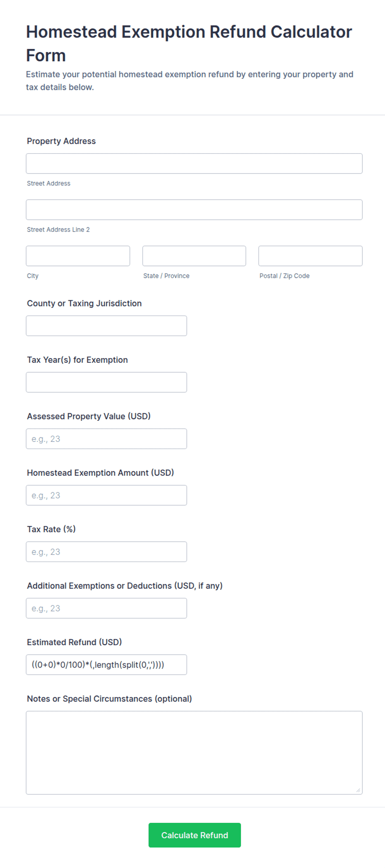The image size is (385, 868).
Task: Click County or Taxing Jurisdiction input
Action: (x=106, y=326)
